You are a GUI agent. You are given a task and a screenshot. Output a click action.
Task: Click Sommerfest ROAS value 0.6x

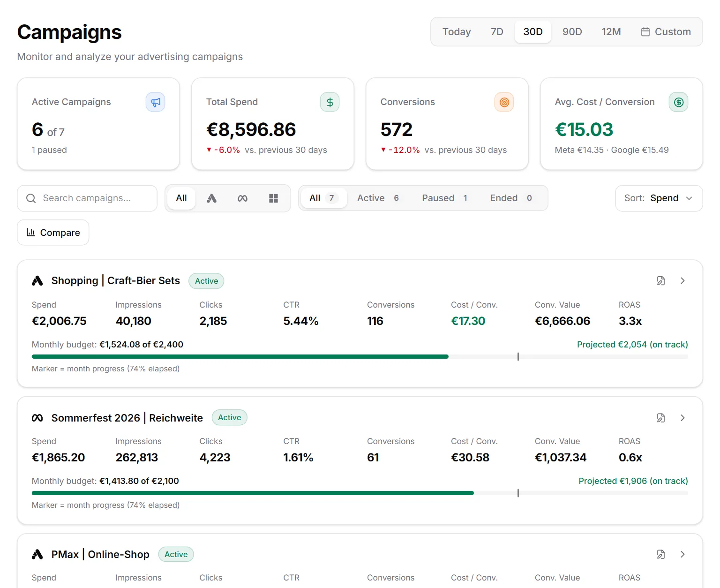(630, 458)
